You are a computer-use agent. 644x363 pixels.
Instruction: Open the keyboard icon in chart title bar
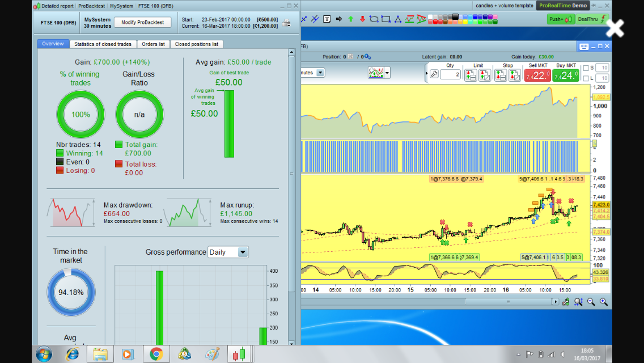[584, 47]
